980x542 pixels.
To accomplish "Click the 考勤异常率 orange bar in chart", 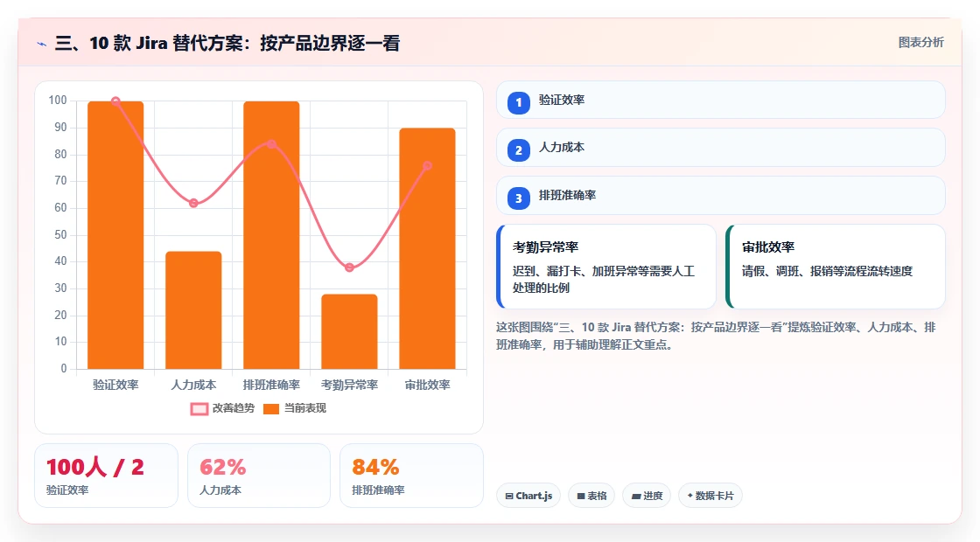I will tap(349, 331).
